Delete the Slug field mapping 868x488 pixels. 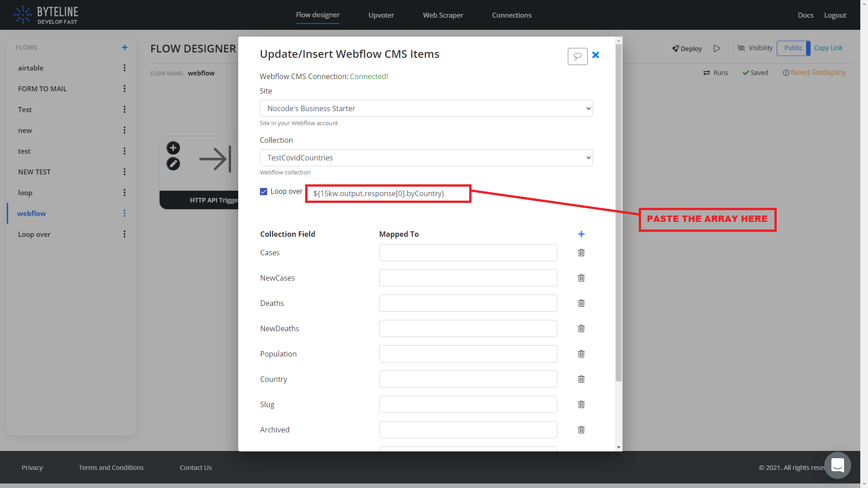click(x=581, y=404)
